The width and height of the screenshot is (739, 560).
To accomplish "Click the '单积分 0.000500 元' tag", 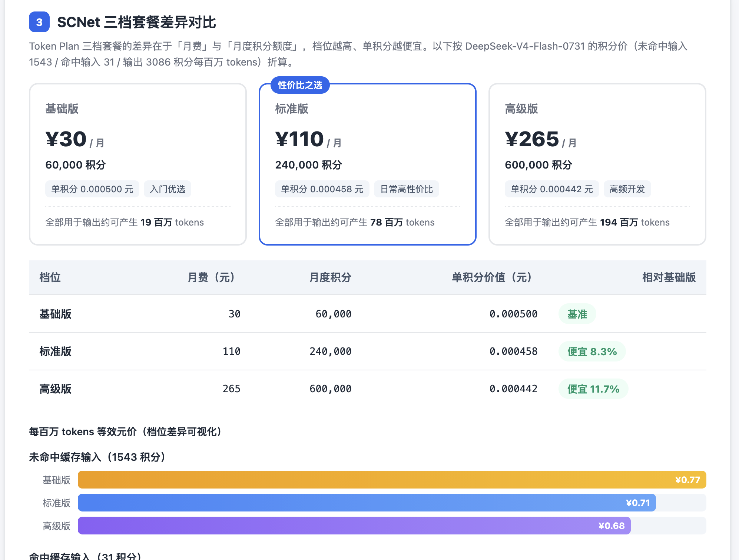I will (92, 189).
